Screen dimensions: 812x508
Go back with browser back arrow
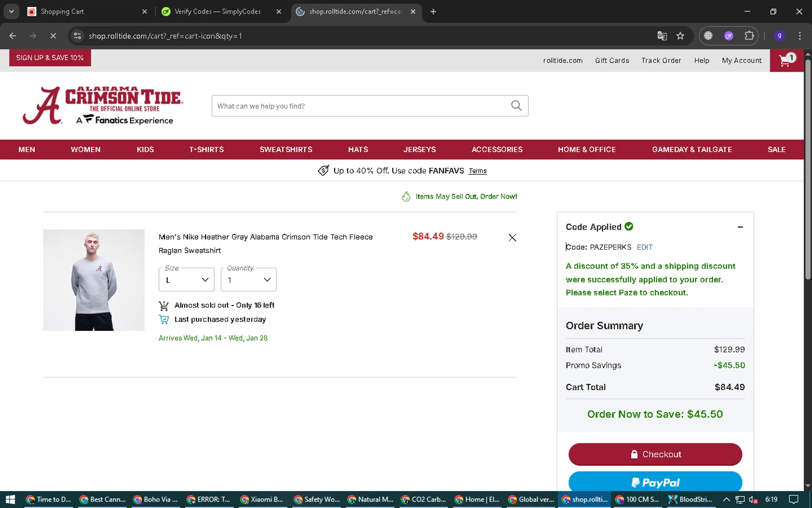pyautogui.click(x=12, y=36)
